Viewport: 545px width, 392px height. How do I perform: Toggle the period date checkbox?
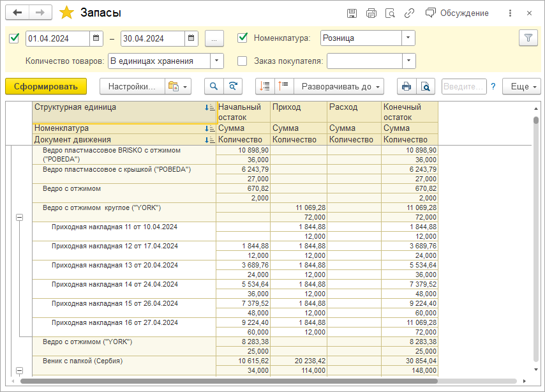14,38
